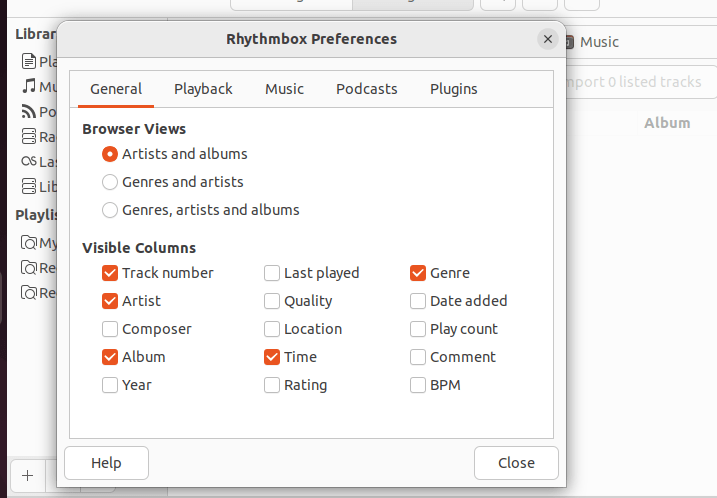Close the Rhythmbox Preferences dialog with X
The height and width of the screenshot is (498, 717).
click(x=548, y=39)
